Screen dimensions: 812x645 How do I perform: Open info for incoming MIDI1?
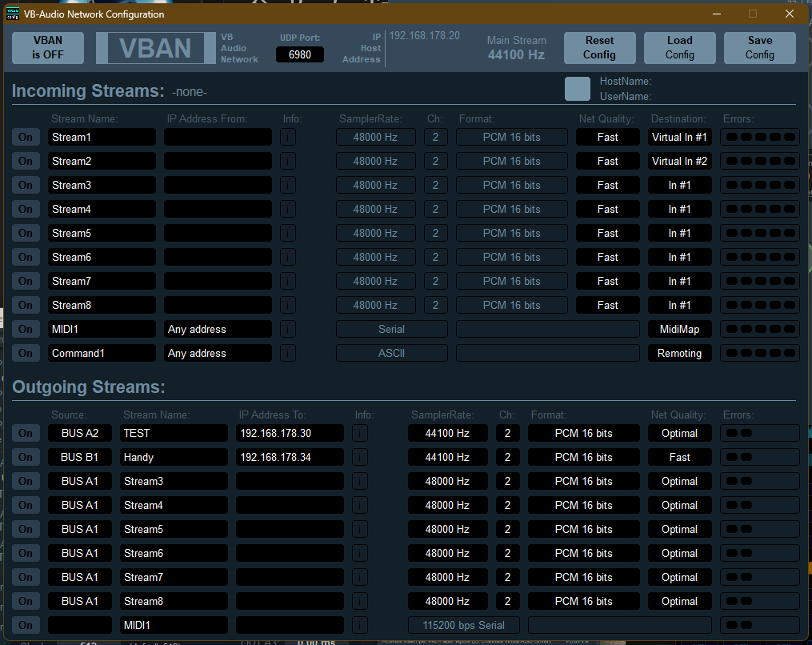tap(288, 329)
